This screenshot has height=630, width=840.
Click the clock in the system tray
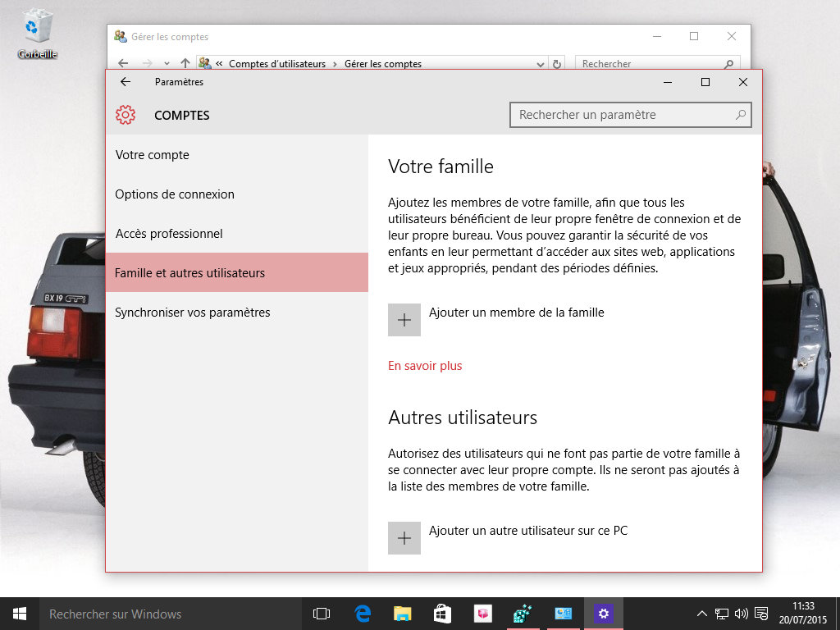pos(801,613)
